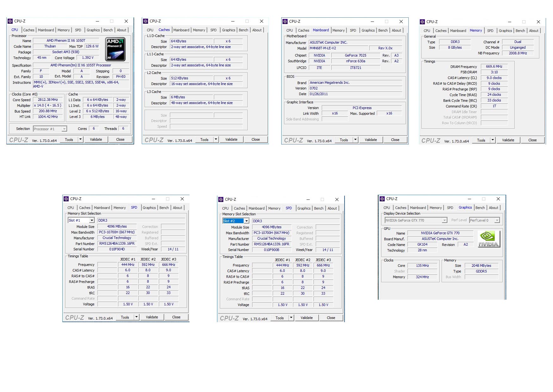This screenshot has width=553, height=392.
Task: Expand Tools arrow in the Mainboard window
Action: (355, 140)
